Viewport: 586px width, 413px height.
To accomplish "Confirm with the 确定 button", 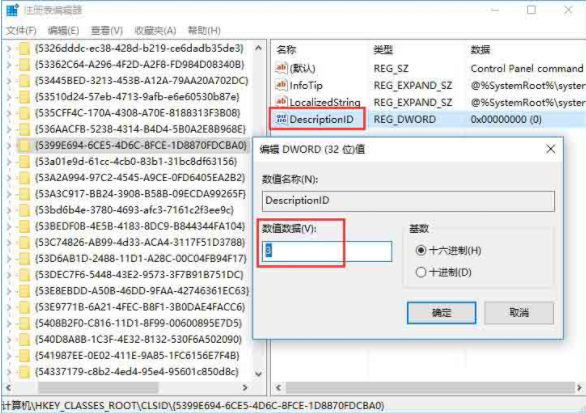I will [x=441, y=312].
